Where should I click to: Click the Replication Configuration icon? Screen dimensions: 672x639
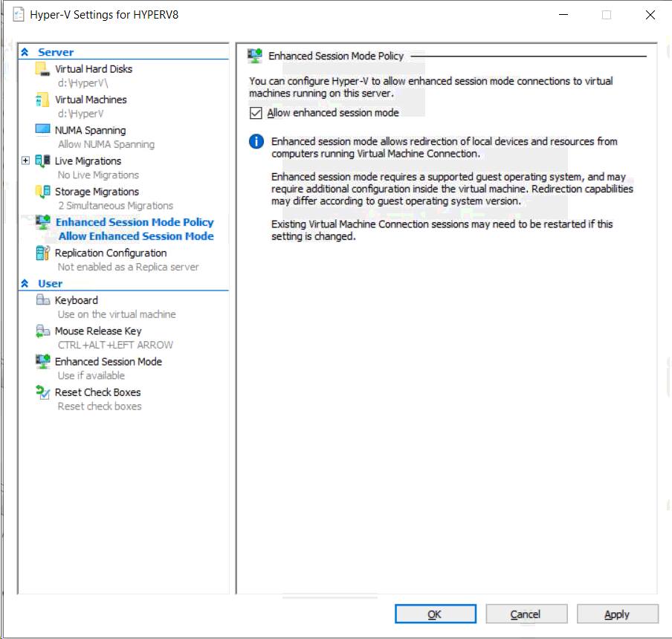[42, 253]
